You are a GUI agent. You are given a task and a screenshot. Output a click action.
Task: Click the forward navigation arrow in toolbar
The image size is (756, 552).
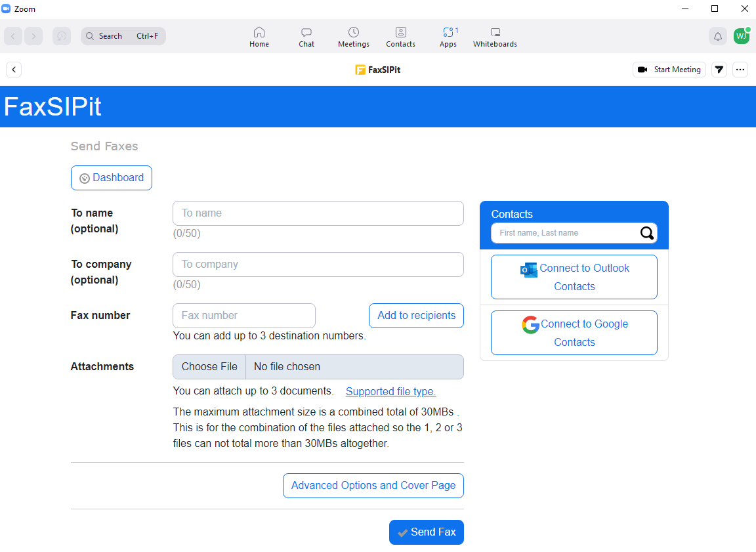click(33, 36)
